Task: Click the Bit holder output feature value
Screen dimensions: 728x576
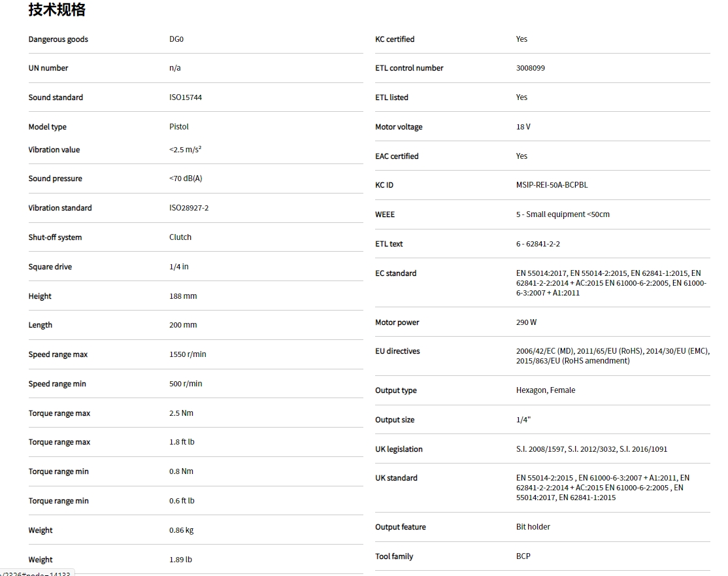Action: click(x=533, y=527)
